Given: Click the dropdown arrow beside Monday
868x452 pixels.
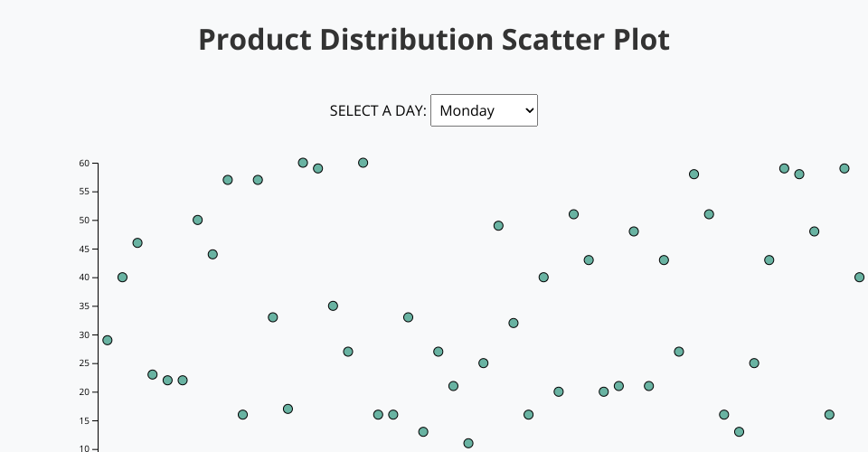Looking at the screenshot, I should pyautogui.click(x=529, y=110).
